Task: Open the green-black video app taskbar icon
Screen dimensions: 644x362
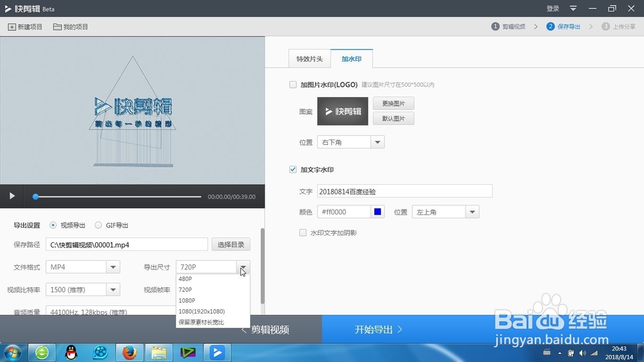Action: (x=187, y=352)
